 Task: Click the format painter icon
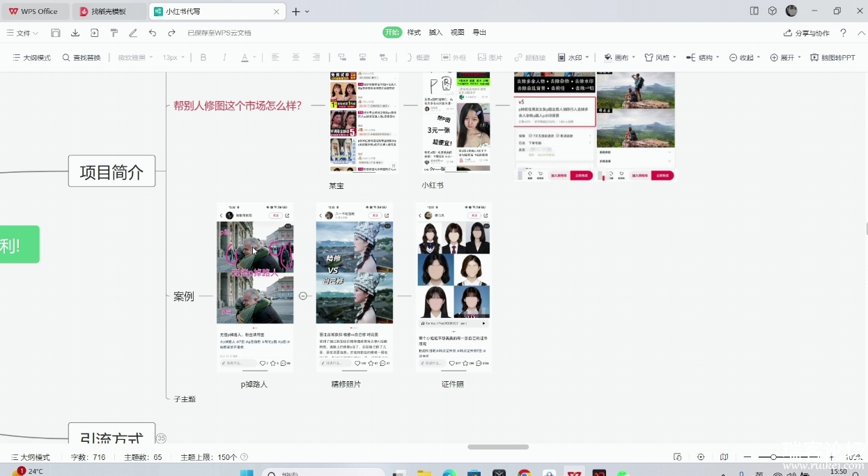pyautogui.click(x=114, y=33)
